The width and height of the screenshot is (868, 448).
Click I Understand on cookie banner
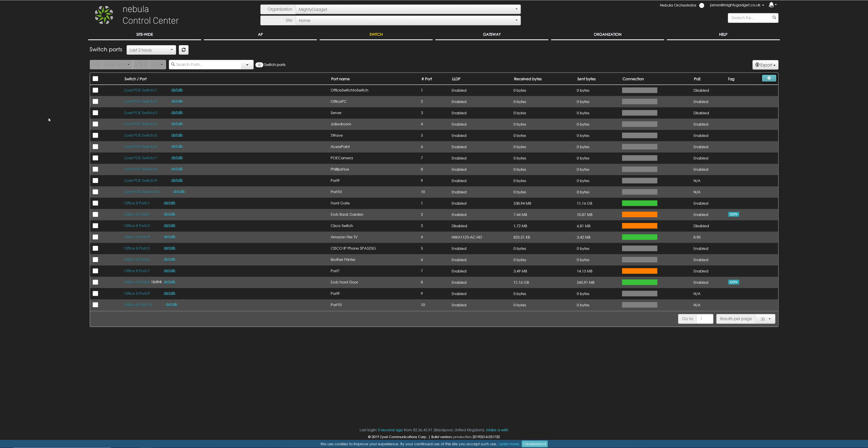click(x=534, y=444)
